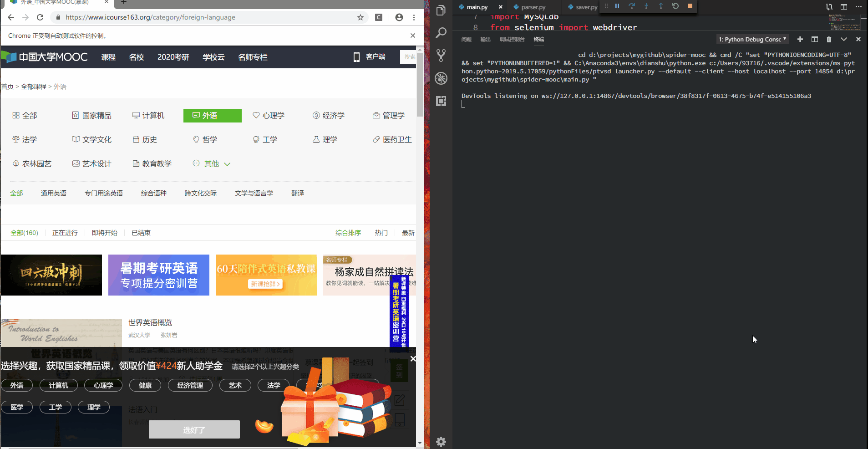The image size is (868, 449).
Task: Toggle the 经济管理 interest tag
Action: [190, 385]
